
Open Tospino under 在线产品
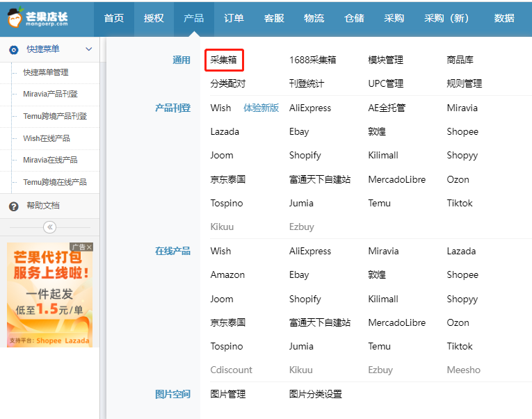227,346
